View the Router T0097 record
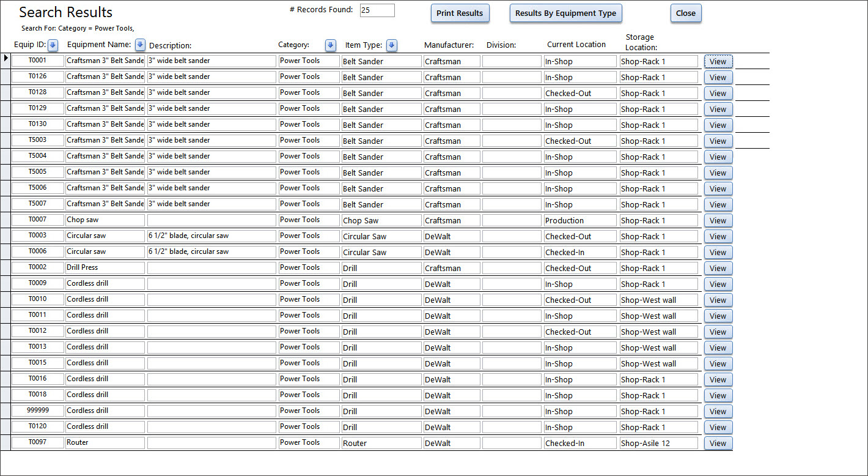 718,443
